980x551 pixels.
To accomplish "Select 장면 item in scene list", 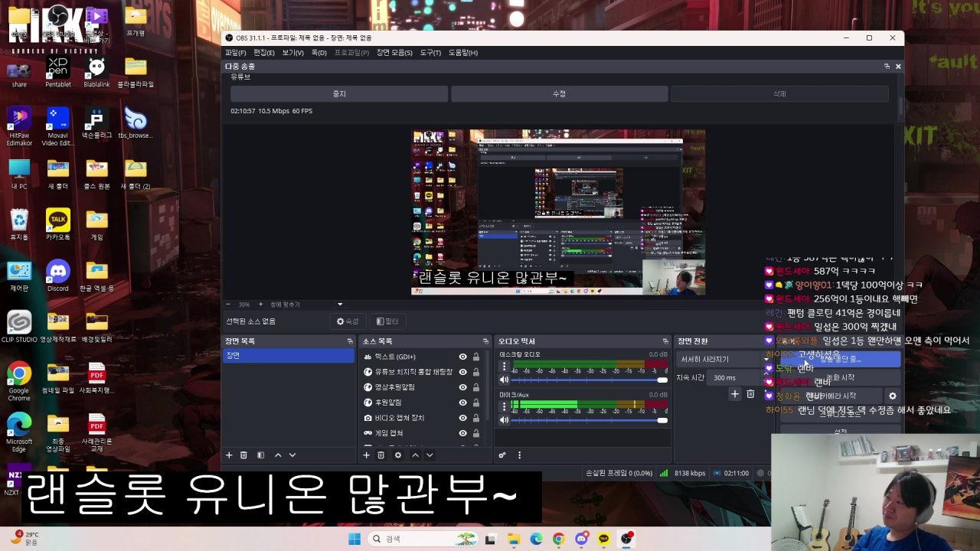I will (x=289, y=356).
